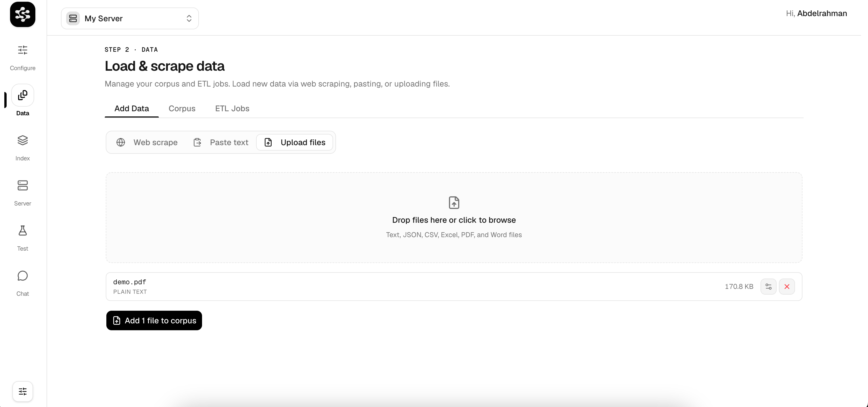Screen dimensions: 868x407
Task: Click the app logo icon
Action: (23, 14)
